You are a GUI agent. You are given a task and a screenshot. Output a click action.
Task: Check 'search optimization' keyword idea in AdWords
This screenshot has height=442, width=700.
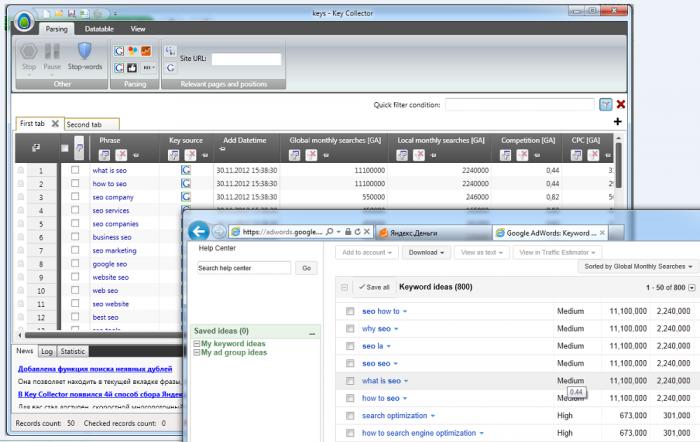coord(350,416)
